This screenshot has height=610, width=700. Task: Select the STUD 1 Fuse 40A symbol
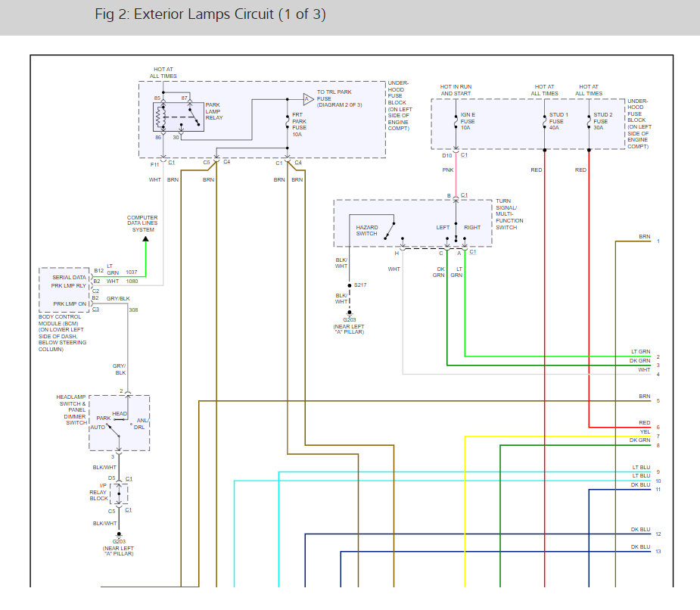coord(545,121)
